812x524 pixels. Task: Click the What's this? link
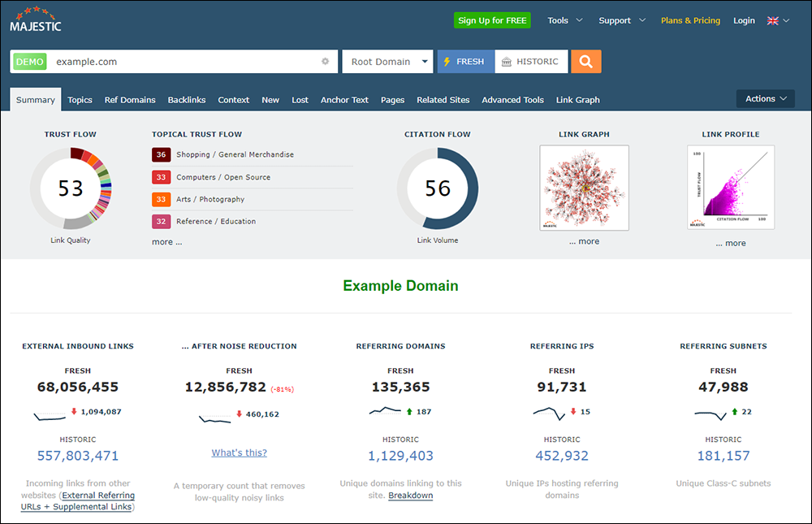(x=240, y=453)
